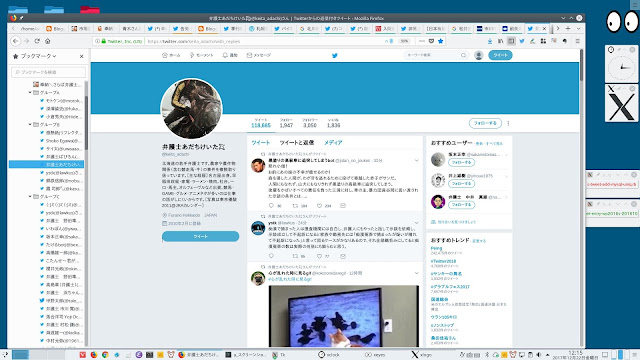Viewport: 640px width, 360px height.
Task: Open a new tab with plus button
Action: click(x=568, y=29)
